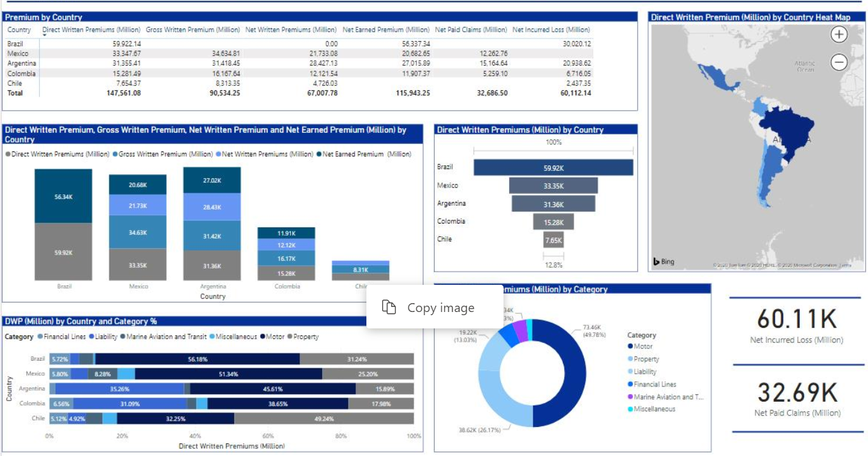Click the copy icon beside Copy image
Screen dimensions: 868x456
[x=389, y=308]
